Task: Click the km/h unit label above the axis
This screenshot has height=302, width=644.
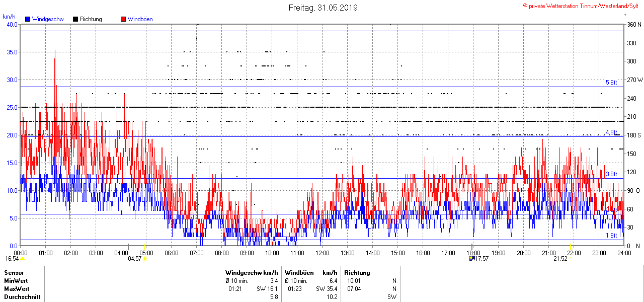Action: point(9,17)
